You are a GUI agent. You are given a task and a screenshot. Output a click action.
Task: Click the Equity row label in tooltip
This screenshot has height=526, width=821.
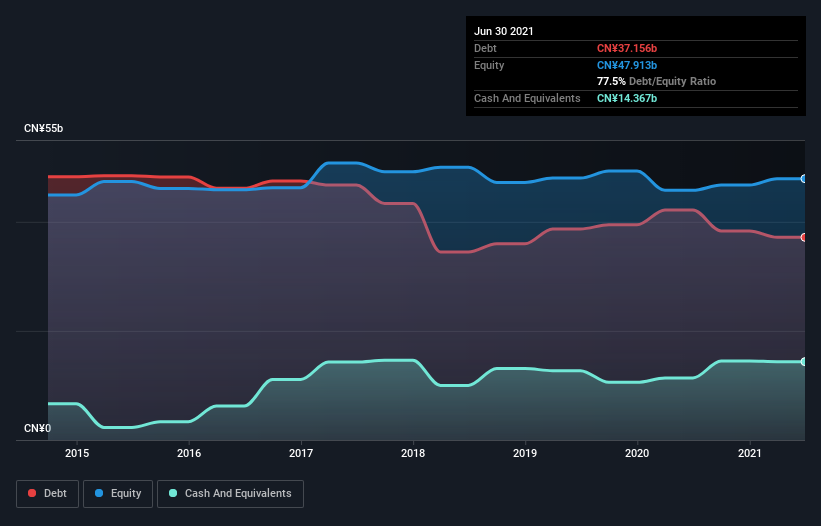(489, 65)
